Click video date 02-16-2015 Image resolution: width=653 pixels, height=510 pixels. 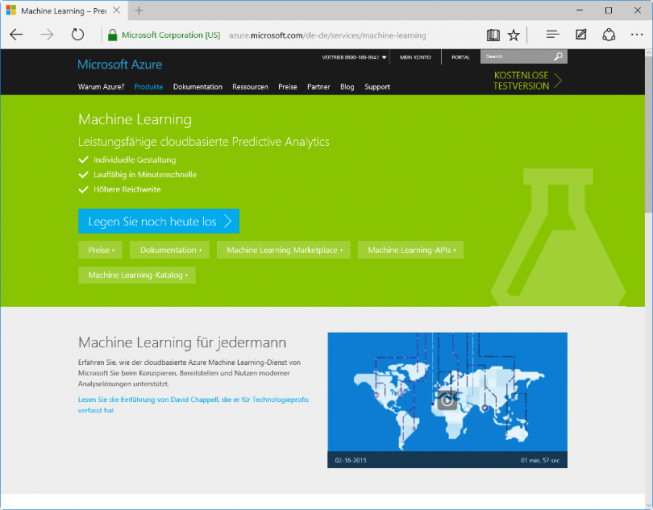pyautogui.click(x=351, y=460)
